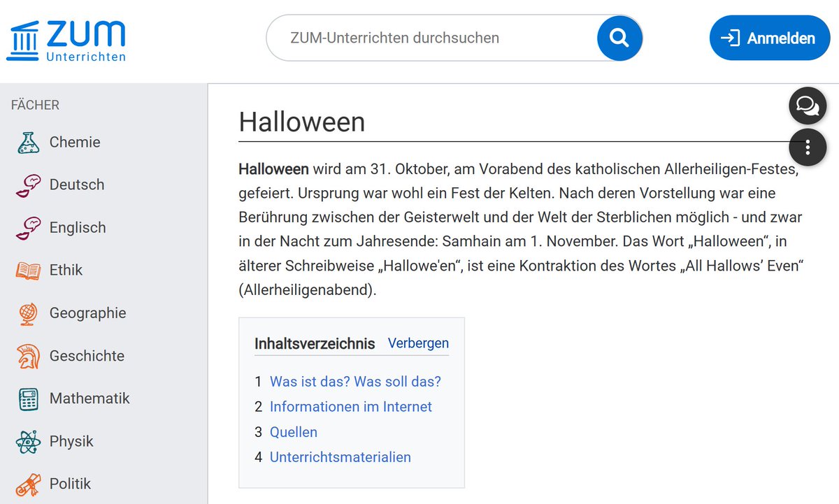Open the three-dot page actions menu
Viewport: 839px width, 504px height.
coord(808,147)
